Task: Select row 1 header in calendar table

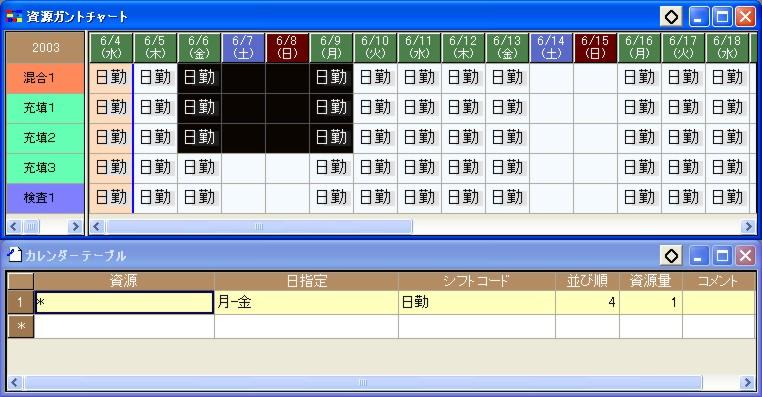Action: pos(20,302)
